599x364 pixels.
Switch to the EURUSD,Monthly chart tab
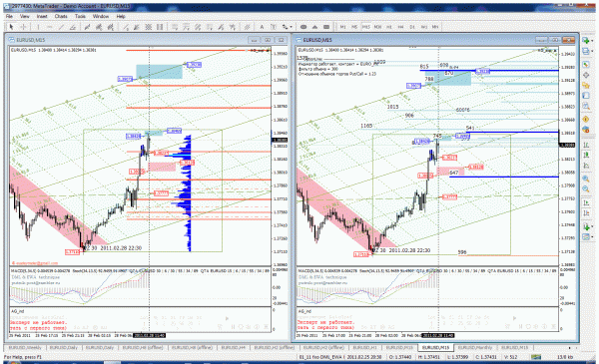pos(475,348)
